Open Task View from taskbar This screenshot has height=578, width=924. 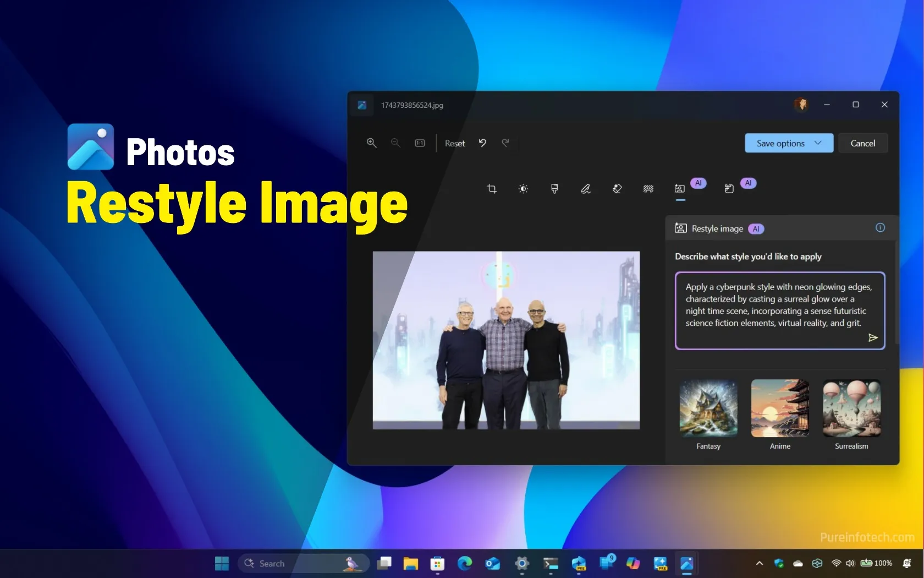[x=384, y=563]
